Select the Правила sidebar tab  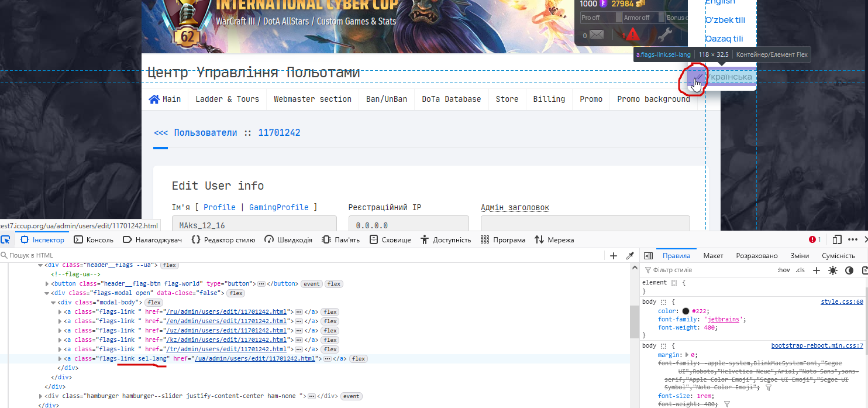point(676,256)
